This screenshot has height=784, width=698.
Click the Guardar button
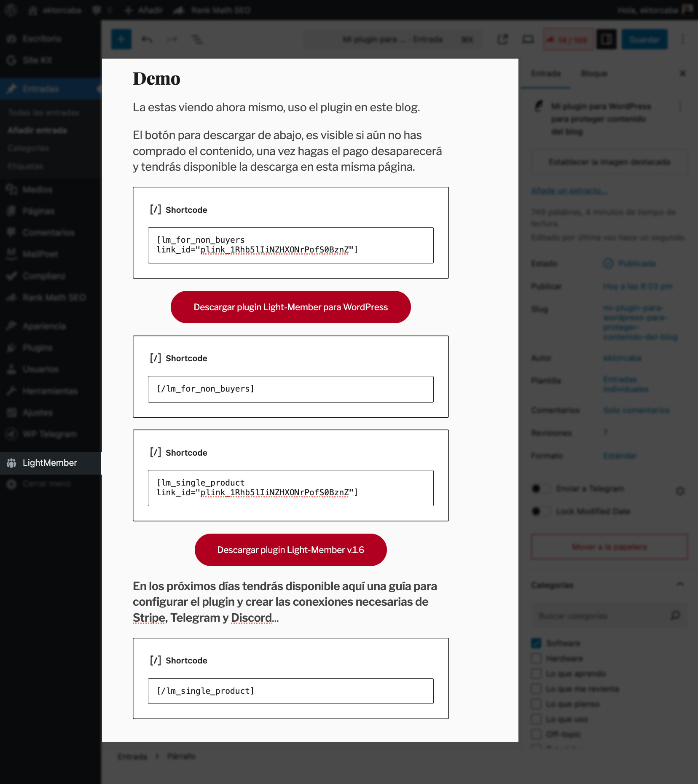click(644, 40)
